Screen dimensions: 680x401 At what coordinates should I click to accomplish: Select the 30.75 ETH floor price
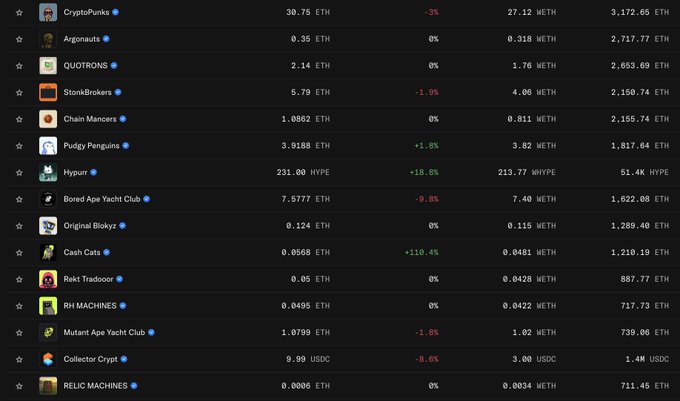tap(308, 12)
